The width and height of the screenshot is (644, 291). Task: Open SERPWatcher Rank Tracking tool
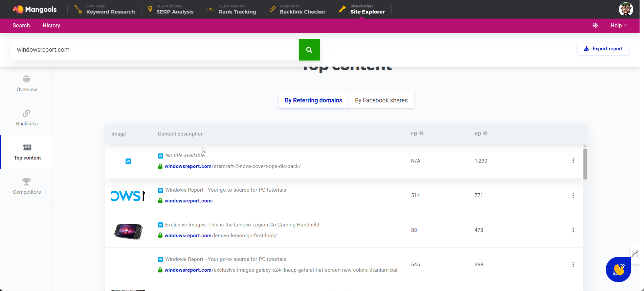[231, 9]
